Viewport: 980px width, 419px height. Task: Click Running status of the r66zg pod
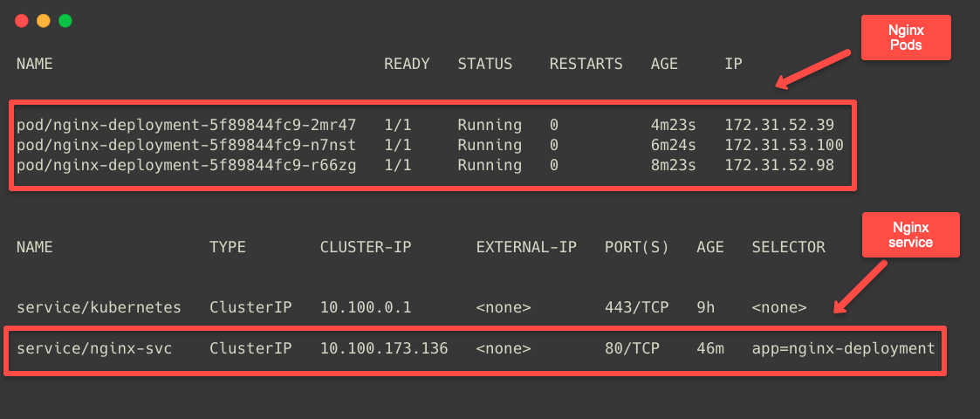tap(490, 165)
